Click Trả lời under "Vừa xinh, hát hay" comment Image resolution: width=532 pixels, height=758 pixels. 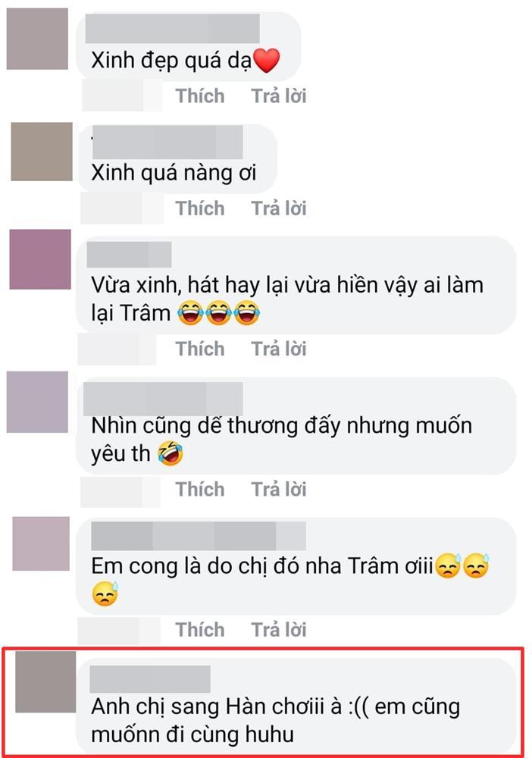(x=279, y=349)
